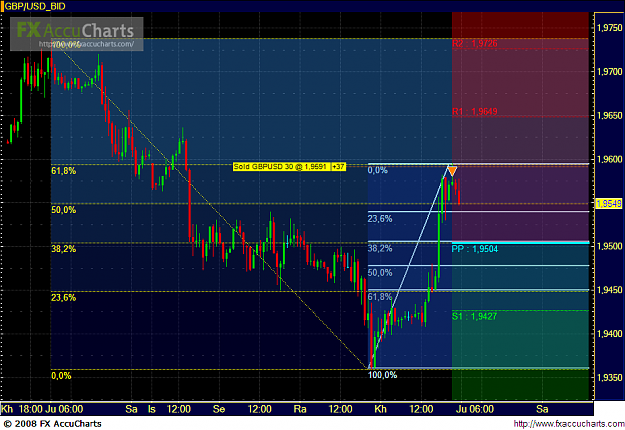Click the 12:00 label following Ra
The image size is (625, 430).
(x=340, y=409)
